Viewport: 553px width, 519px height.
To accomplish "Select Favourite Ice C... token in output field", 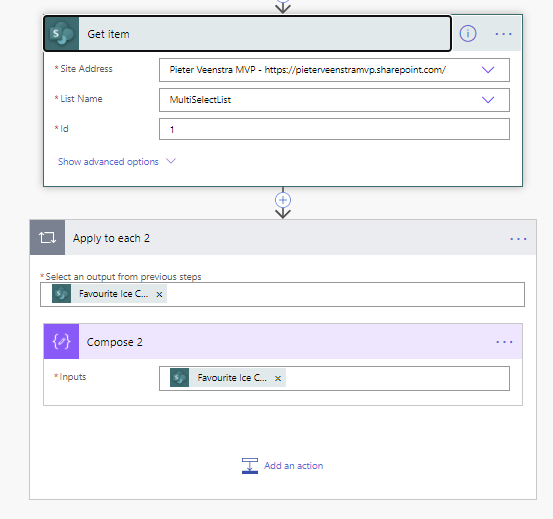I will pyautogui.click(x=109, y=294).
